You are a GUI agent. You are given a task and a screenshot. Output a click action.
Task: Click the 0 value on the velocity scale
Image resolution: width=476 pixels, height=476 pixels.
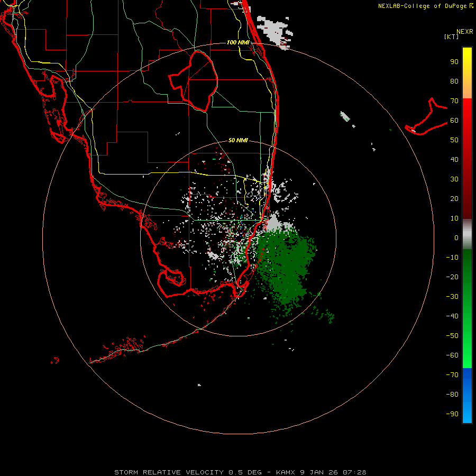456,237
